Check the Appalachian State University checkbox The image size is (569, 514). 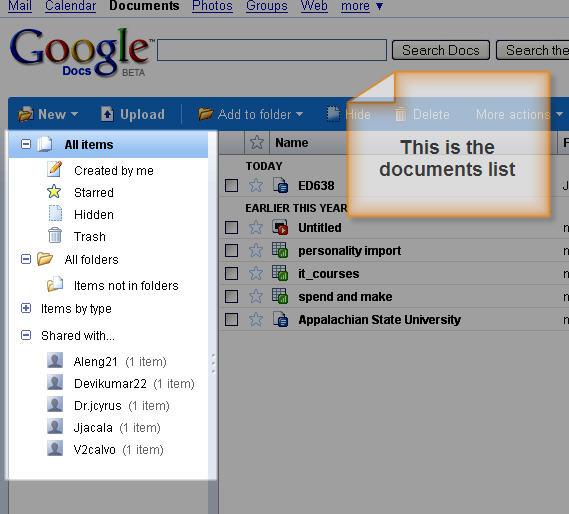point(232,320)
